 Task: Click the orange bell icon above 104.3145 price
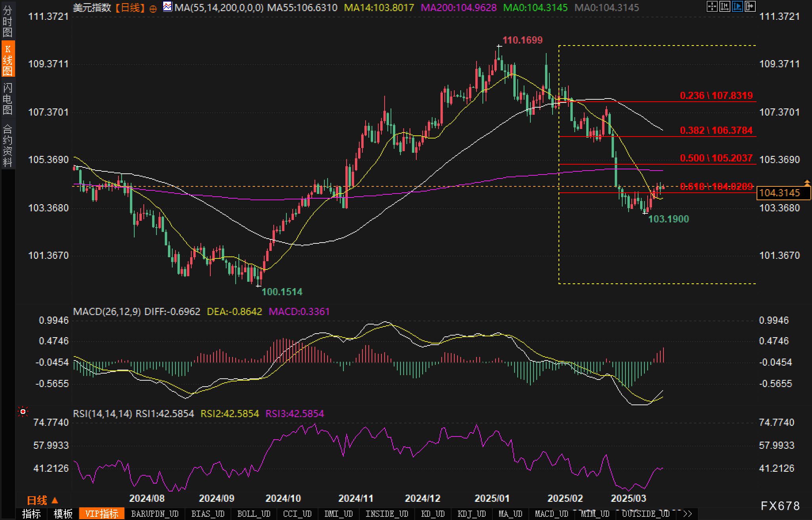click(x=807, y=182)
